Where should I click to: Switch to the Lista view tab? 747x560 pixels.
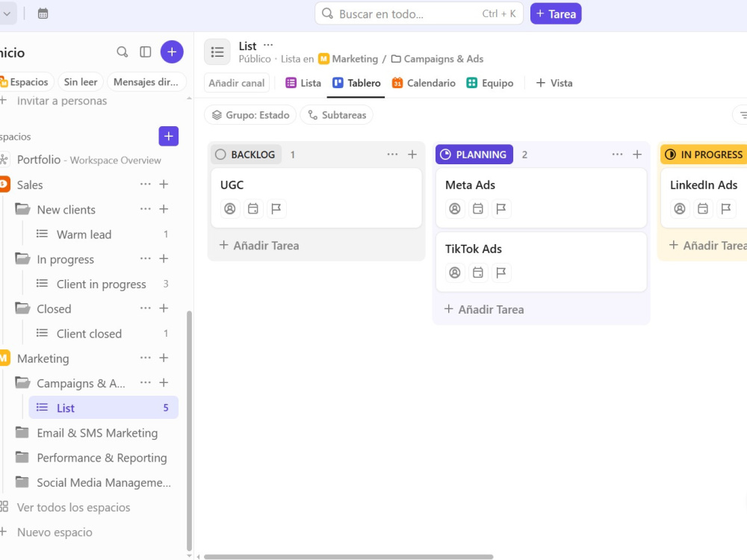click(x=303, y=83)
